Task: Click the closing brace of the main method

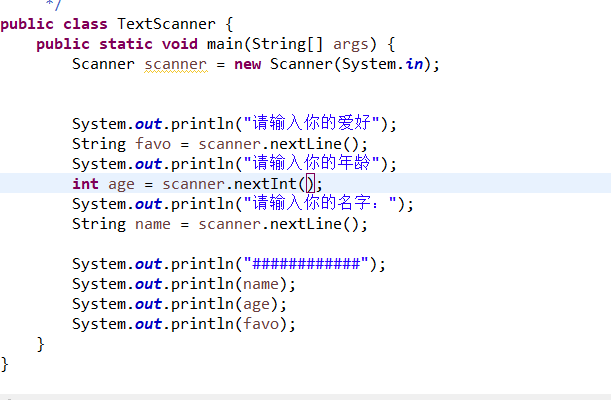Action: pyautogui.click(x=41, y=344)
